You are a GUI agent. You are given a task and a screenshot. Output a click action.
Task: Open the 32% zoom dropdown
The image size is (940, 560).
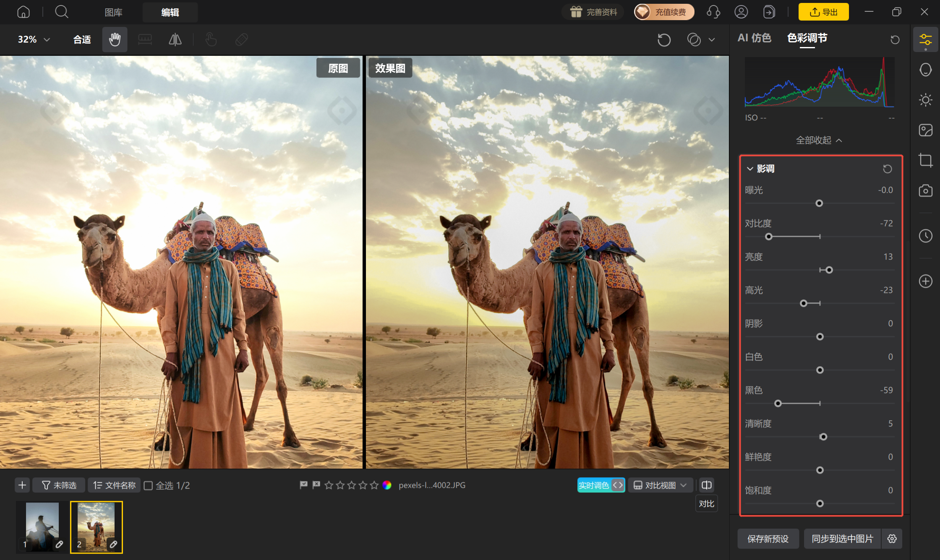pyautogui.click(x=34, y=39)
